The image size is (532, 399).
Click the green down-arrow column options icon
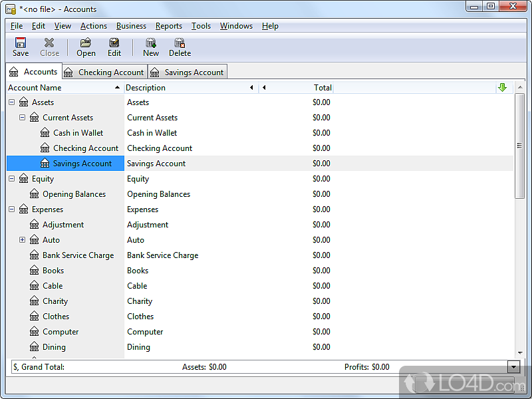click(x=503, y=88)
